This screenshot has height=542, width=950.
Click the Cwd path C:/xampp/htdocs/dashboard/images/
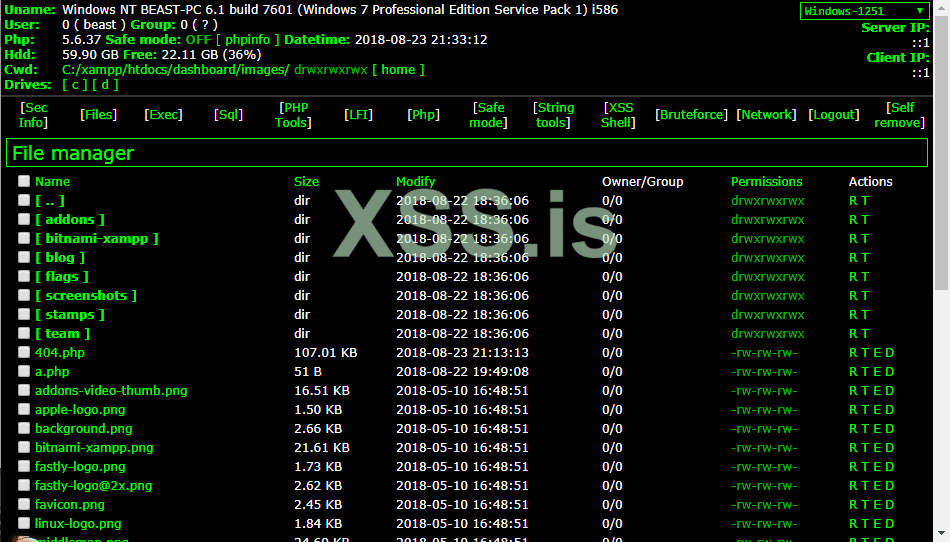click(x=176, y=70)
